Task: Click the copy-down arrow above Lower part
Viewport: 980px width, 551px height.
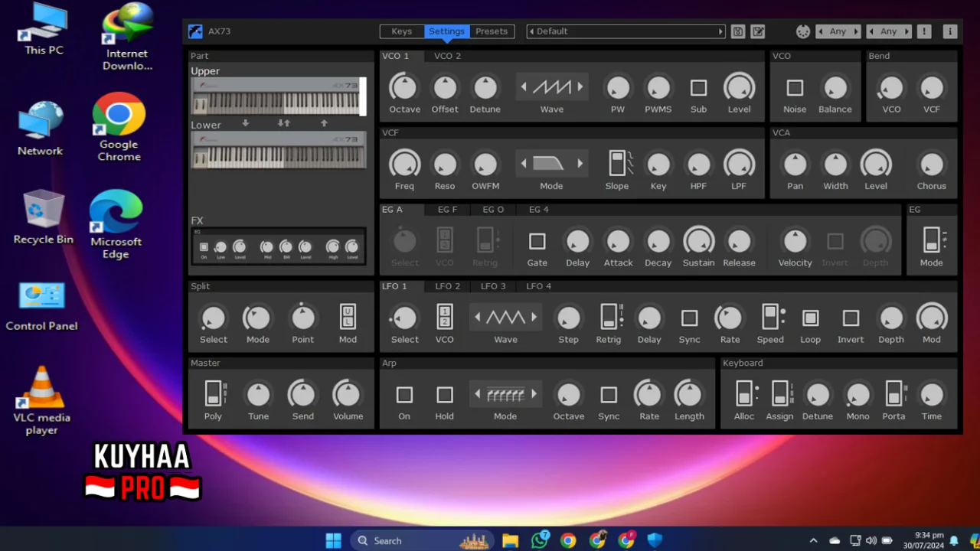Action: [246, 123]
